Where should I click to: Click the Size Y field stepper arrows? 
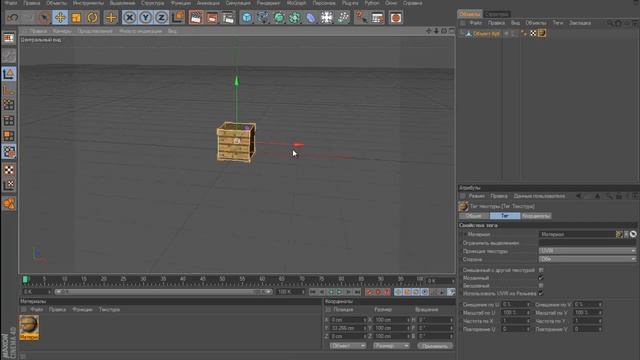click(x=408, y=328)
